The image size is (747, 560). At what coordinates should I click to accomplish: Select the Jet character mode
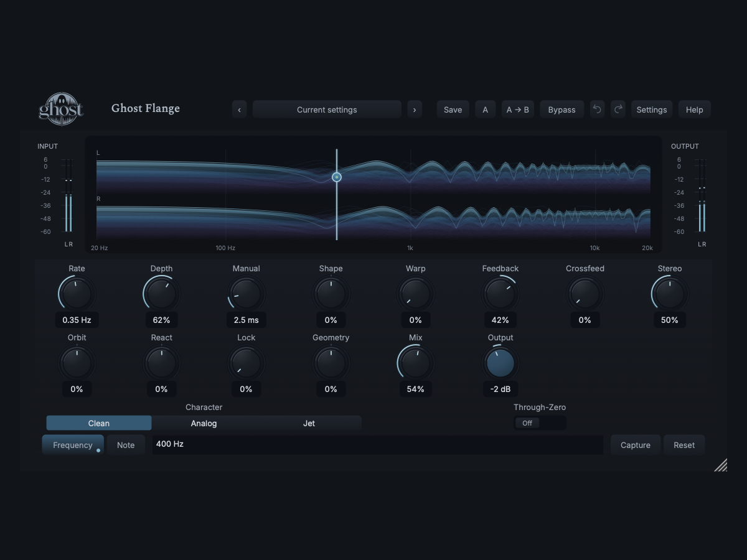(x=309, y=423)
